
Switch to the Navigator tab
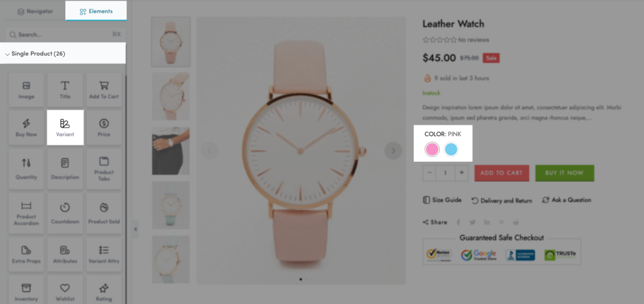[x=35, y=11]
